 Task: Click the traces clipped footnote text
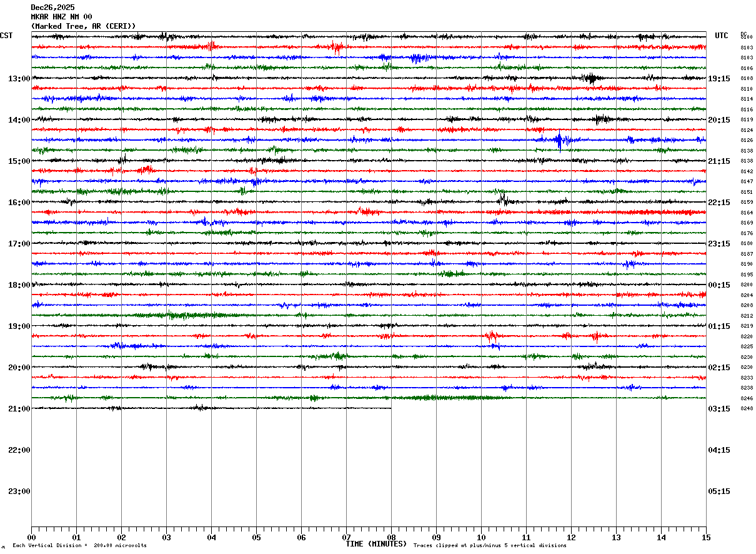pos(490,545)
